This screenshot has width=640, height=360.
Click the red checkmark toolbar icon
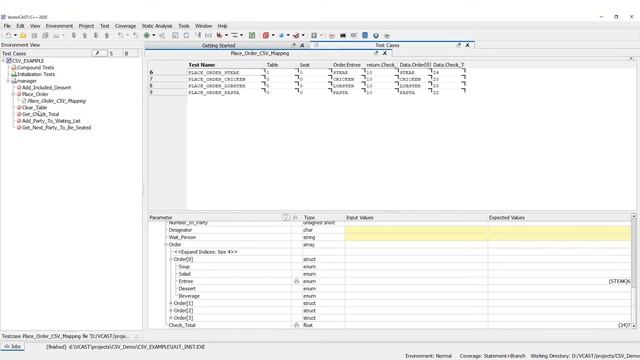click(x=296, y=36)
